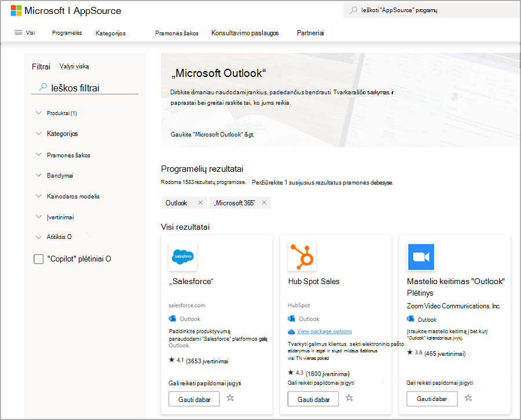
Task: Remove the Outlook filter chip
Action: 200,202
